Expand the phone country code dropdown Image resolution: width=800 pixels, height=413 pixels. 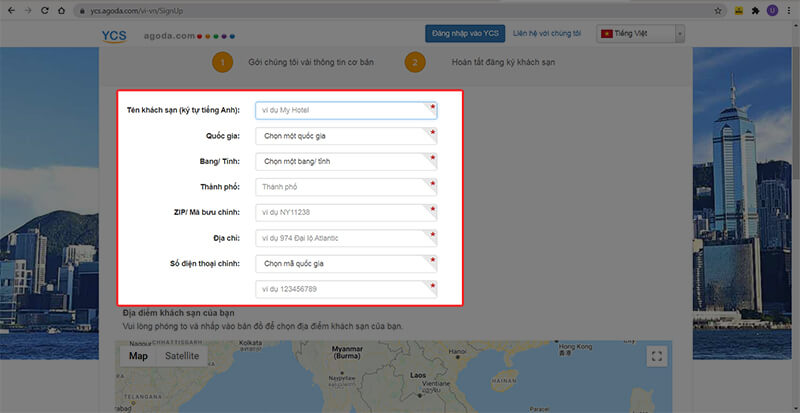click(345, 264)
